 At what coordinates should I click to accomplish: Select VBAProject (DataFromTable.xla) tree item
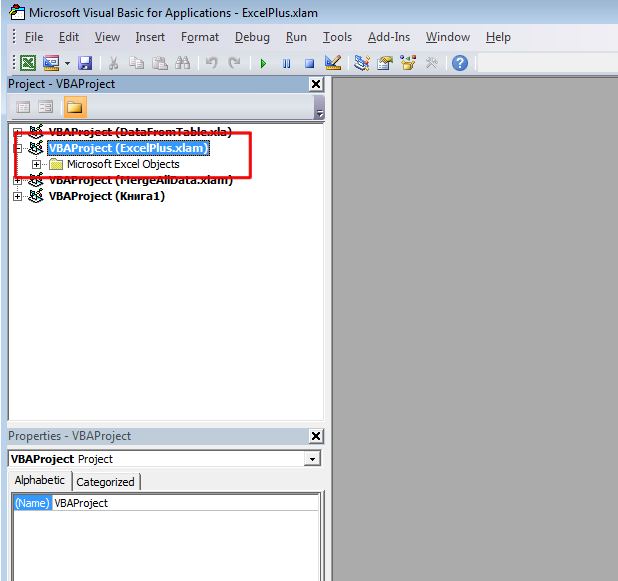click(x=140, y=132)
